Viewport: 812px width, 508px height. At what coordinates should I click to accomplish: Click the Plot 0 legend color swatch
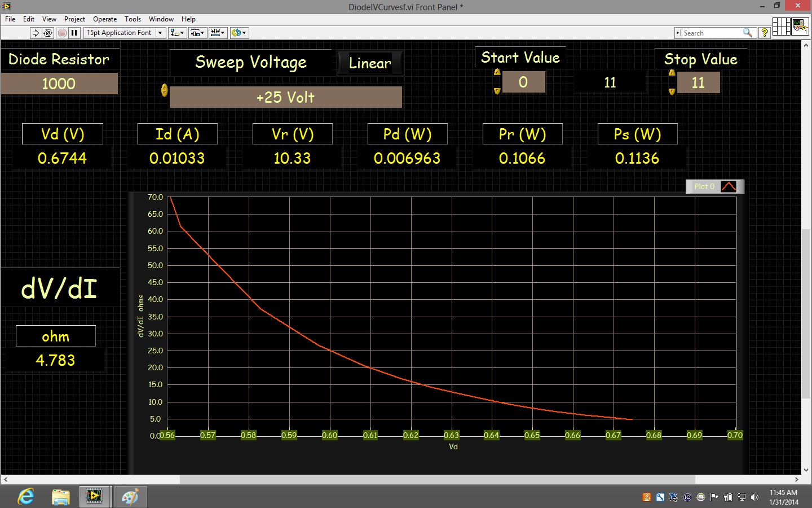tap(729, 186)
